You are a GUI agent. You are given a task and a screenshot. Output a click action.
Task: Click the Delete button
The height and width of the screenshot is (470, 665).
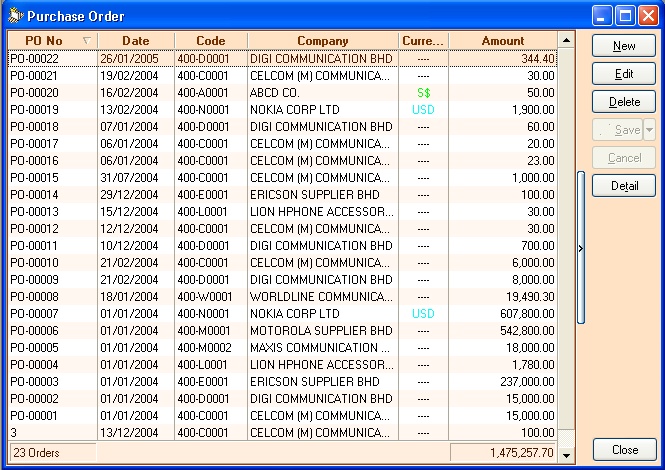pyautogui.click(x=623, y=102)
